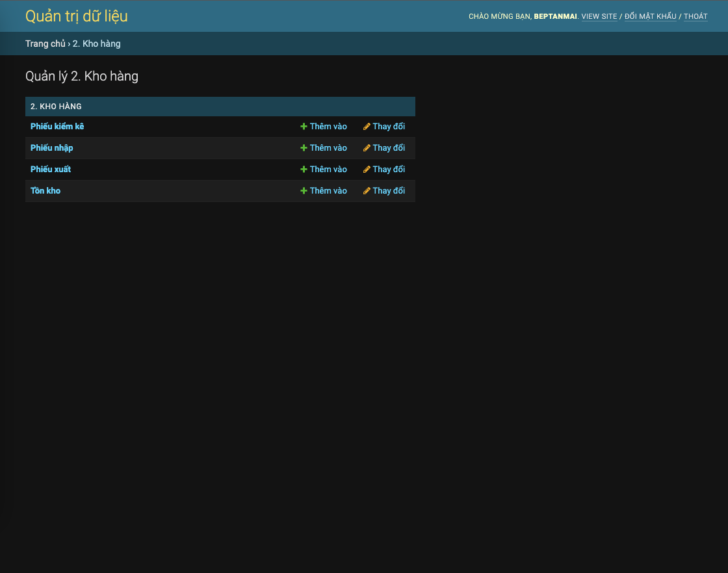Navigate to Trang chủ via breadcrumb
Screen dimensions: 728x573
click(45, 44)
